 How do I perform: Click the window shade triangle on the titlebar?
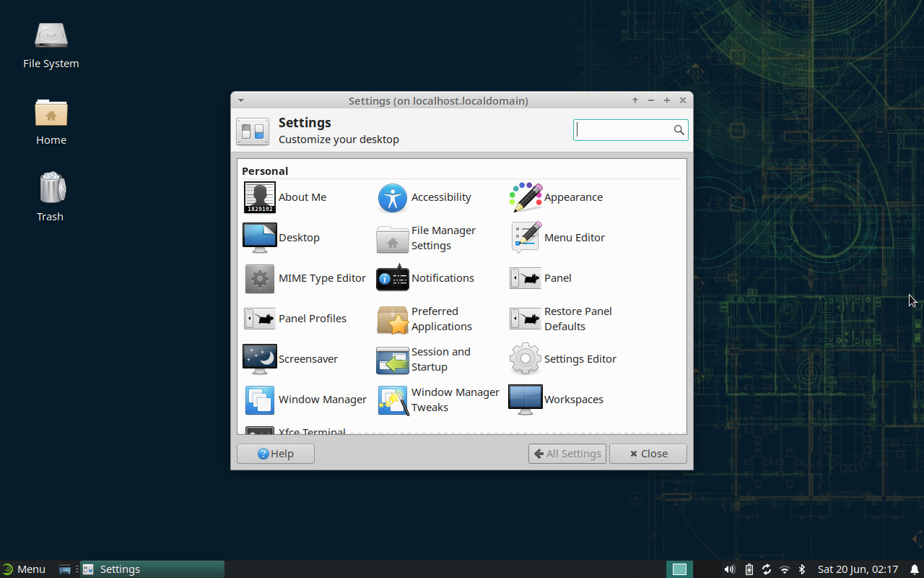240,100
